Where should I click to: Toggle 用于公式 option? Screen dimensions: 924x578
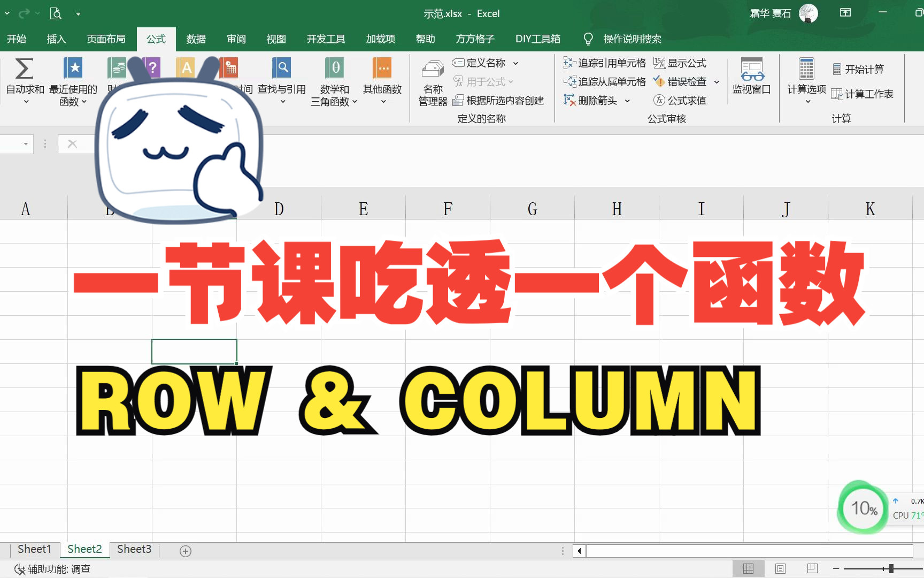tap(483, 81)
